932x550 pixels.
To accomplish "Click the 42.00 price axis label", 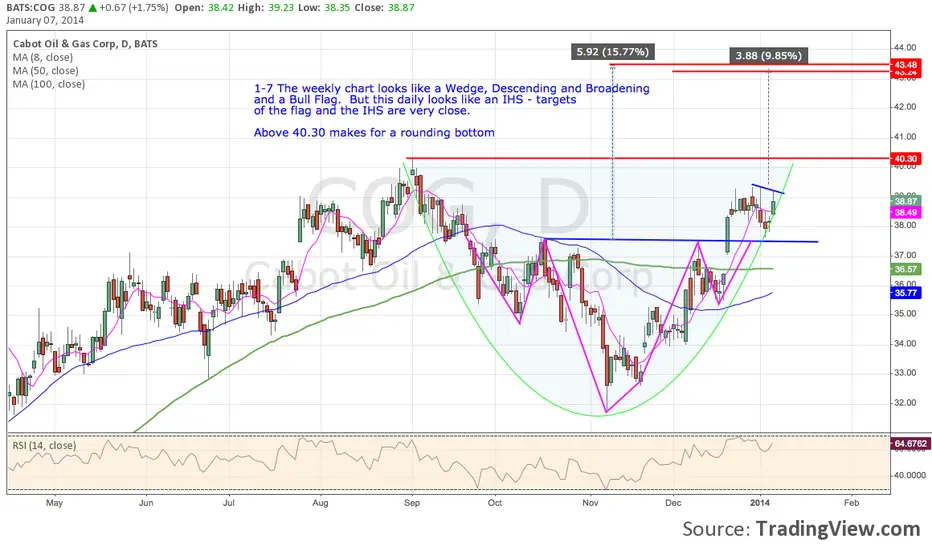I will 905,107.
